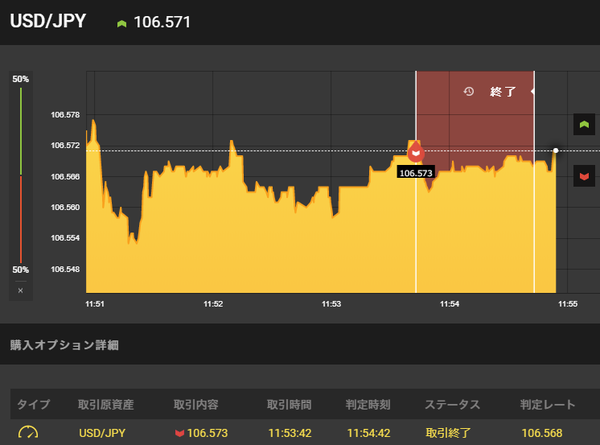Click the 判定レート value 106.568
Viewport: 600px width, 445px height.
tap(542, 433)
